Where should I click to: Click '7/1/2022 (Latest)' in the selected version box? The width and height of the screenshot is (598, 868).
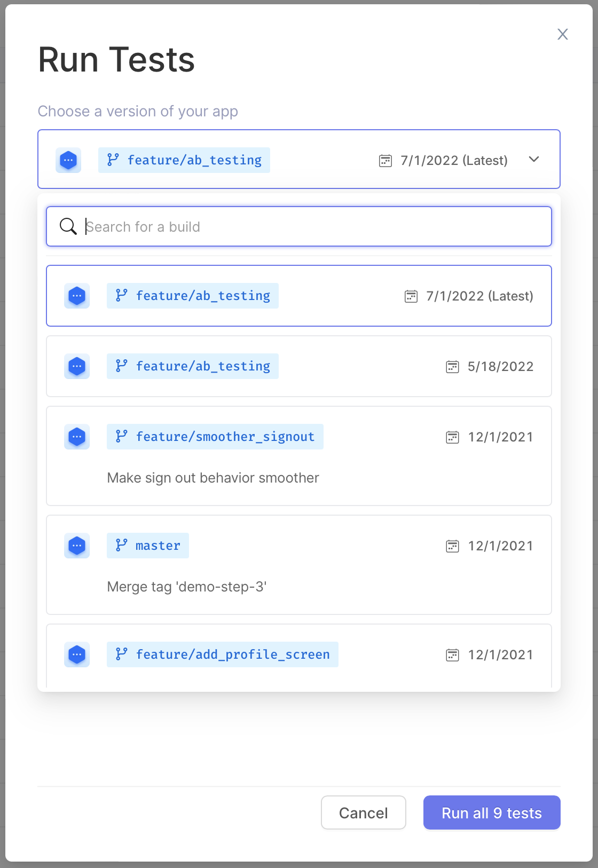[454, 160]
